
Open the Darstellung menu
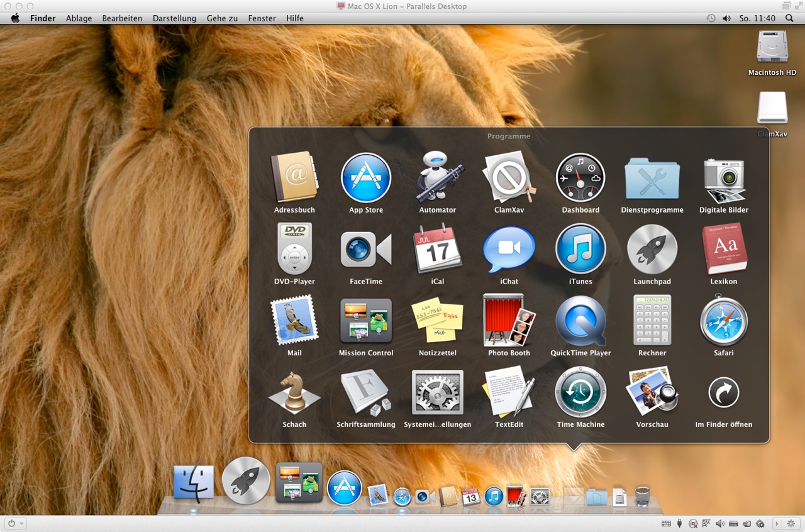(x=174, y=18)
